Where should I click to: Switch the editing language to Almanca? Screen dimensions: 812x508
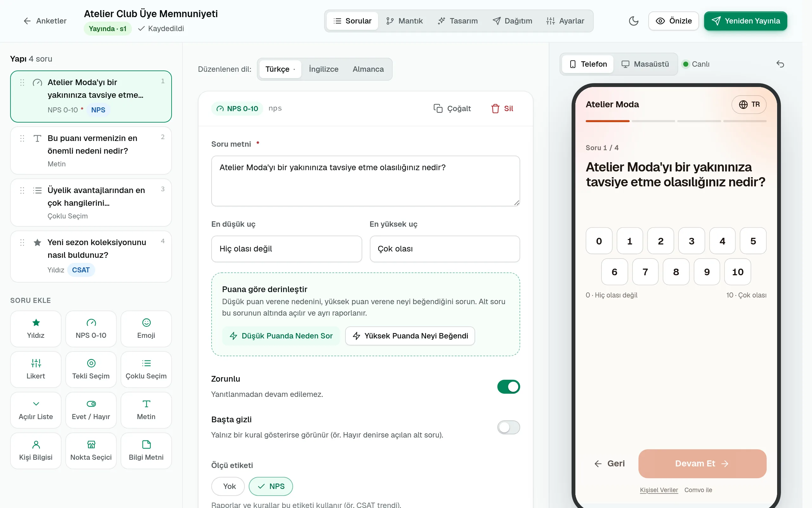point(368,69)
